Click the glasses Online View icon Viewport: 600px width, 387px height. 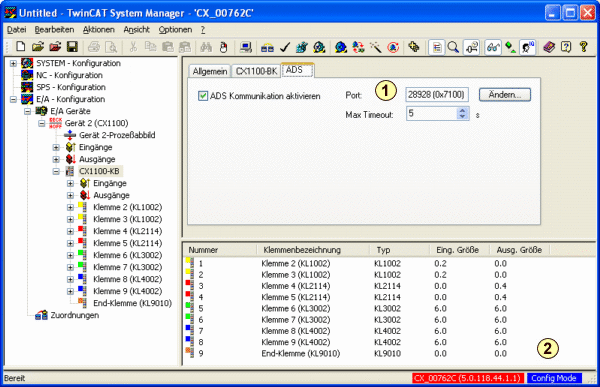point(493,47)
